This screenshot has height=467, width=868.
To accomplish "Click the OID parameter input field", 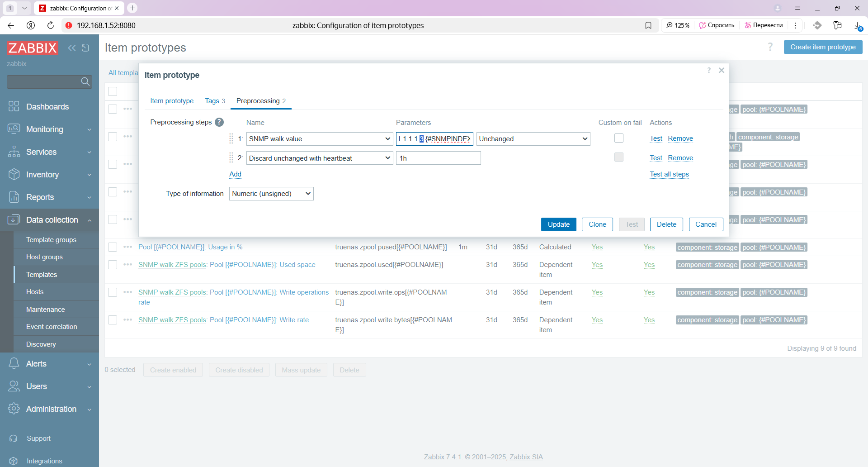I will [434, 139].
